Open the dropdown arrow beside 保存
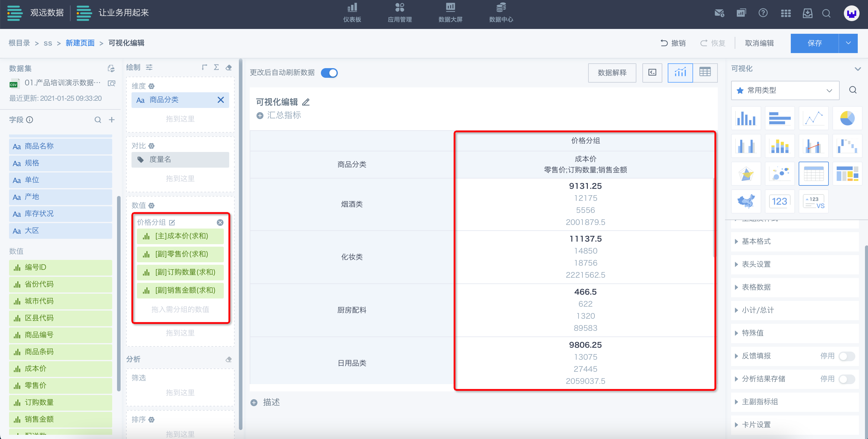This screenshot has width=868, height=439. (x=848, y=43)
